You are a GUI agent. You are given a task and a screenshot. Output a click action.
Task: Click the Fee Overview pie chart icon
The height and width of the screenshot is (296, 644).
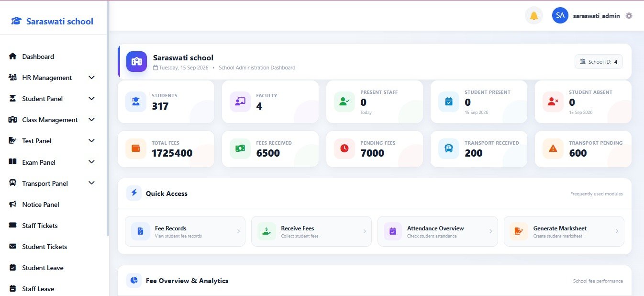(x=134, y=280)
